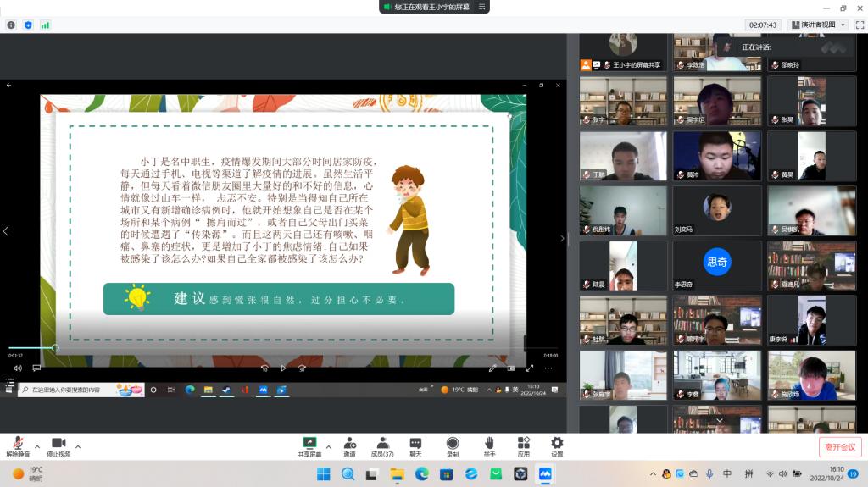Screen dimensions: 868x487
Task: Raise hand in the meeting
Action: click(x=489, y=445)
